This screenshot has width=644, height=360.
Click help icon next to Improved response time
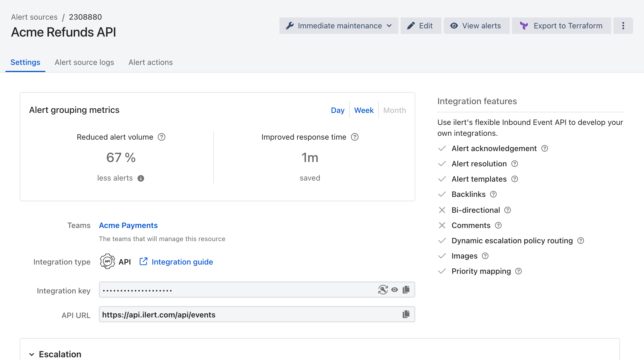pyautogui.click(x=355, y=137)
